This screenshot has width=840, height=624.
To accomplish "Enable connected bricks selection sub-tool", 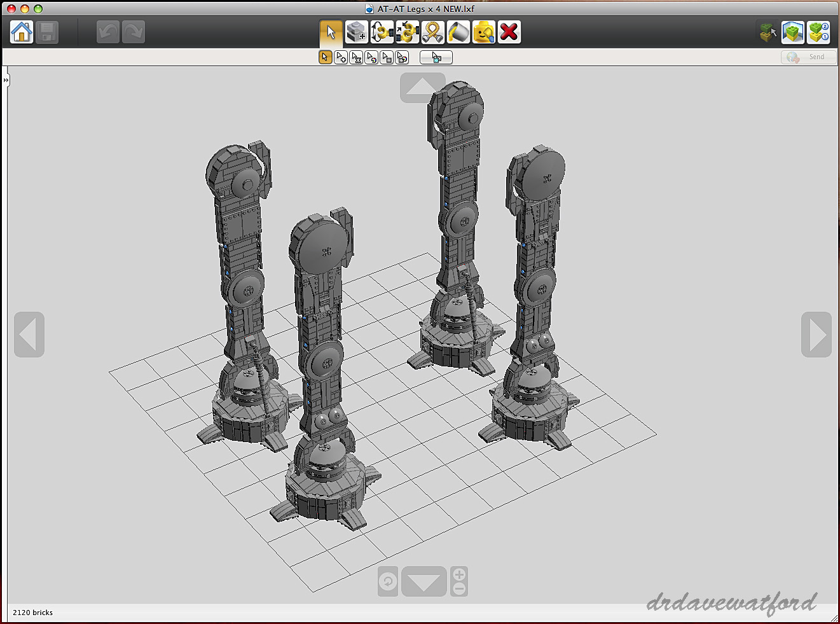I will coord(356,57).
